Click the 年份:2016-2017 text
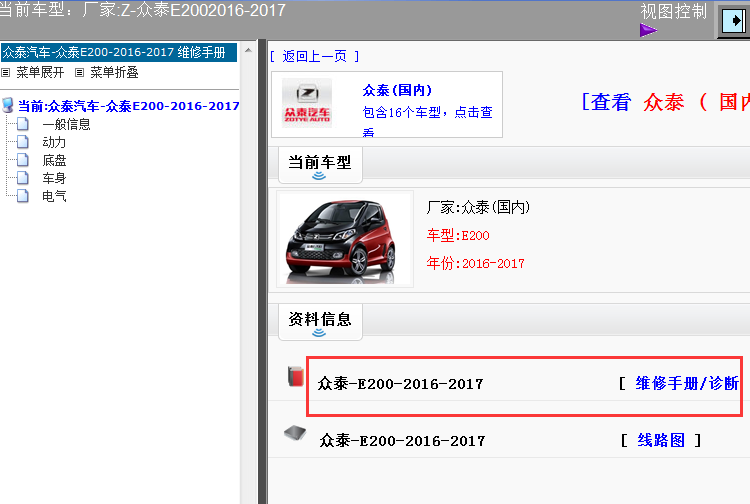The width and height of the screenshot is (750, 504). (475, 263)
